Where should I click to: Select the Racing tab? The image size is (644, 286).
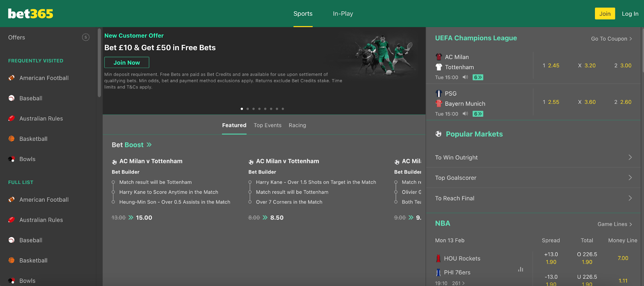[x=297, y=125]
